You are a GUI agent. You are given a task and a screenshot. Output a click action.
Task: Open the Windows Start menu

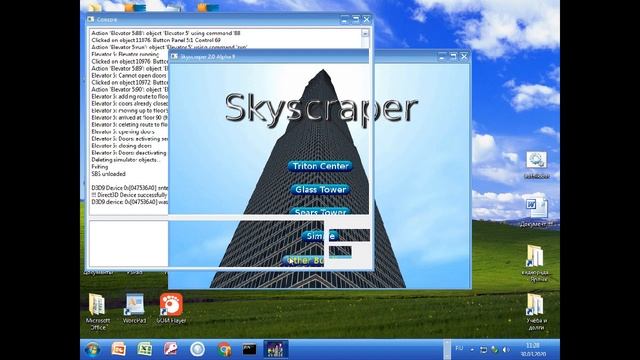point(92,349)
